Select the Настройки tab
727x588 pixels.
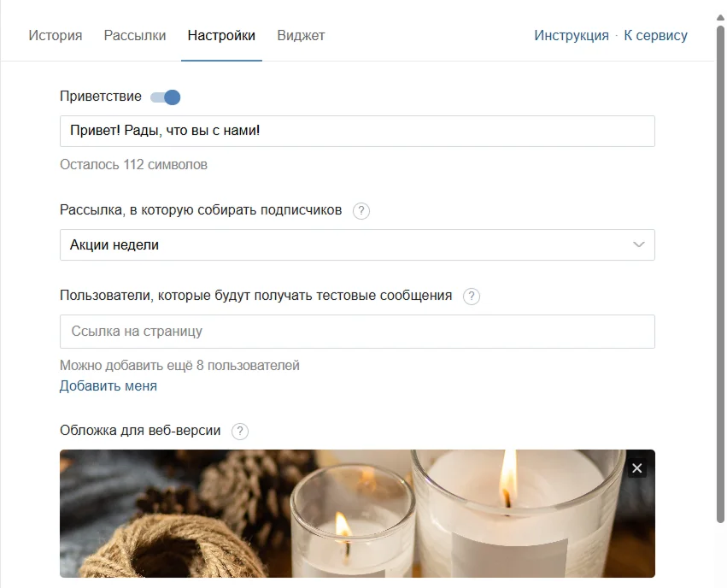[x=221, y=35]
